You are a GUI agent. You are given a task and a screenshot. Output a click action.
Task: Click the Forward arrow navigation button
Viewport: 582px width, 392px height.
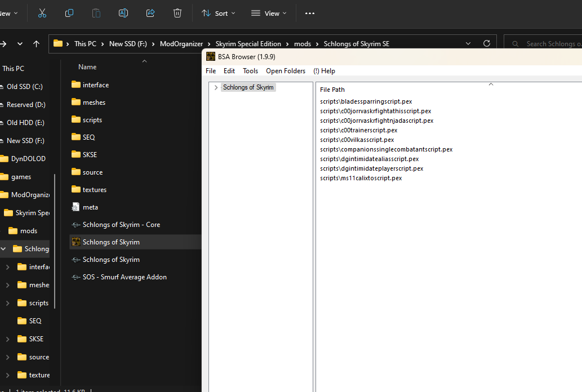click(3, 44)
